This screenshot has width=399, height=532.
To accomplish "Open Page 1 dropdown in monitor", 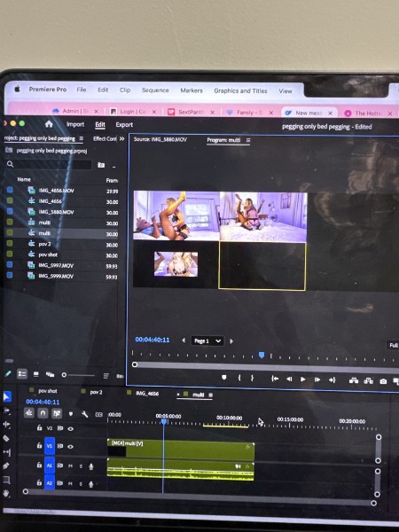I will [x=207, y=341].
